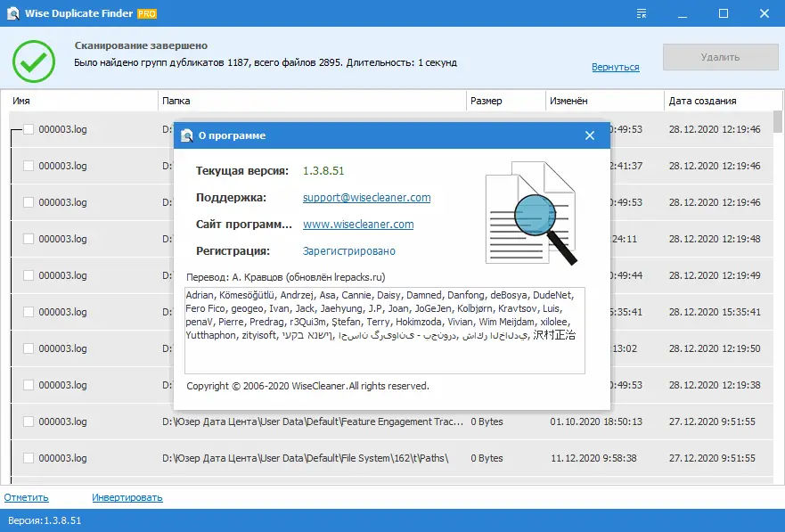Check the file row created 28.12.2020 12:19:49
The height and width of the screenshot is (532, 785).
(29, 275)
